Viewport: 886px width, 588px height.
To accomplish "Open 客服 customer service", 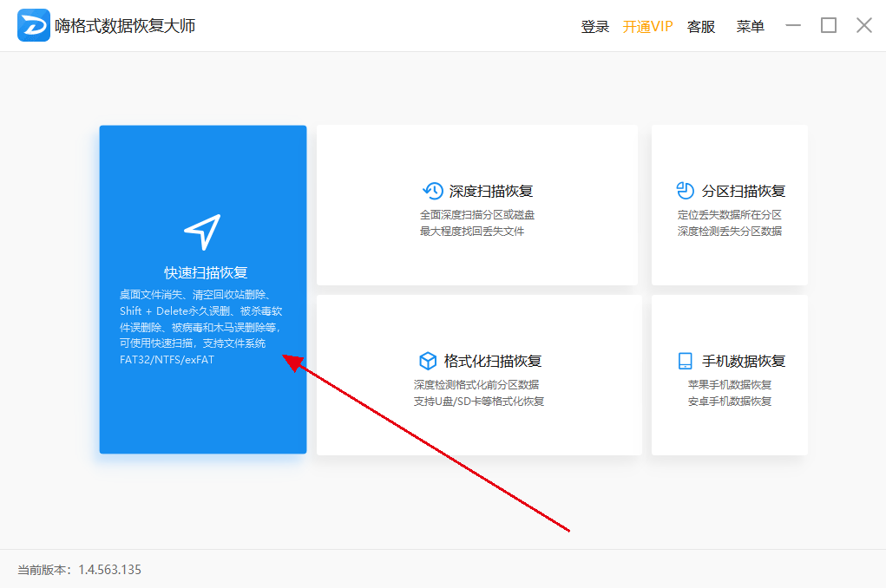I will 701,27.
